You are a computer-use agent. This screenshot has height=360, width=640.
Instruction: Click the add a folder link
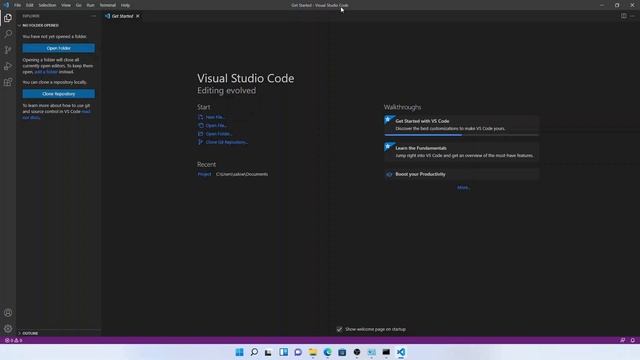coord(46,72)
